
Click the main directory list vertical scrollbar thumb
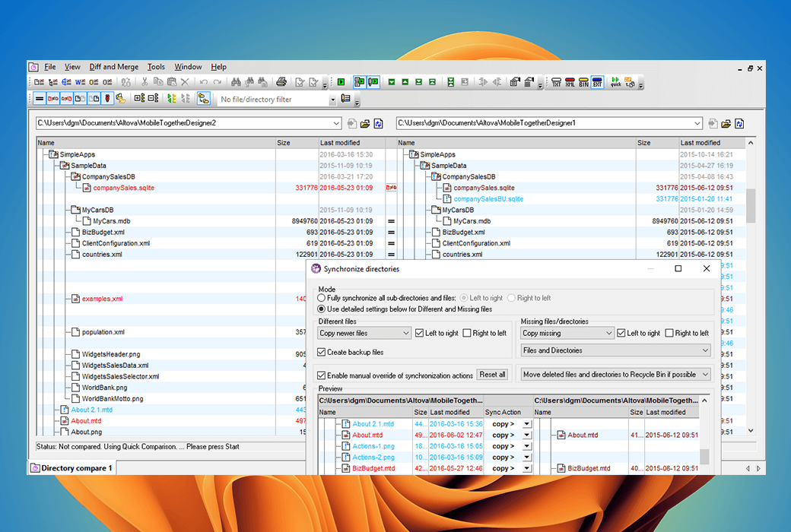point(751,205)
